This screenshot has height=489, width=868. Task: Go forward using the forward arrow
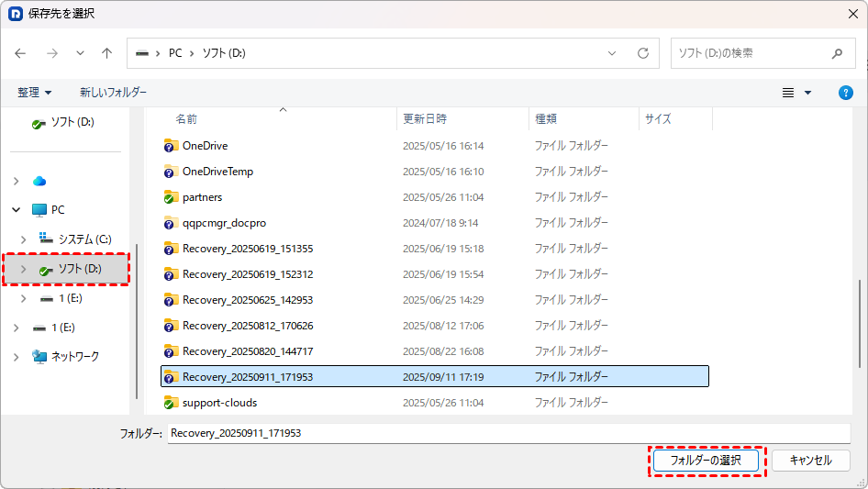[52, 53]
